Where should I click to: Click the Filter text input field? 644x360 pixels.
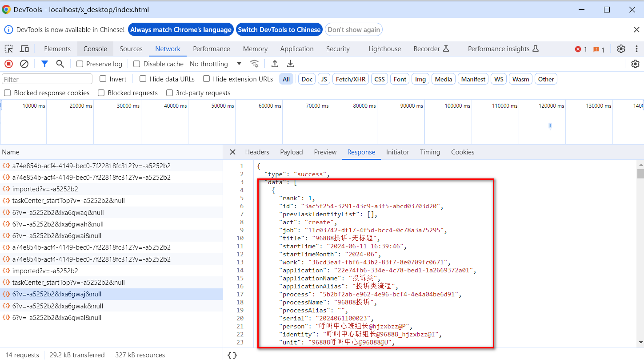click(x=47, y=79)
